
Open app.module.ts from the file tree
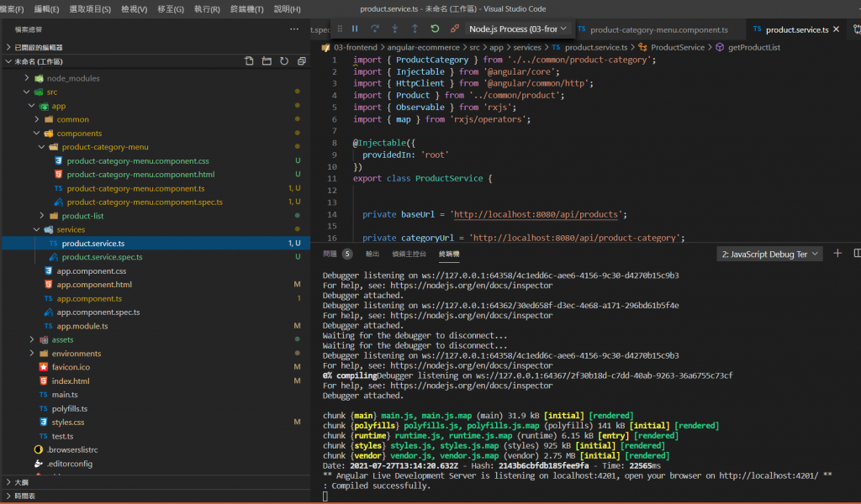coord(82,326)
